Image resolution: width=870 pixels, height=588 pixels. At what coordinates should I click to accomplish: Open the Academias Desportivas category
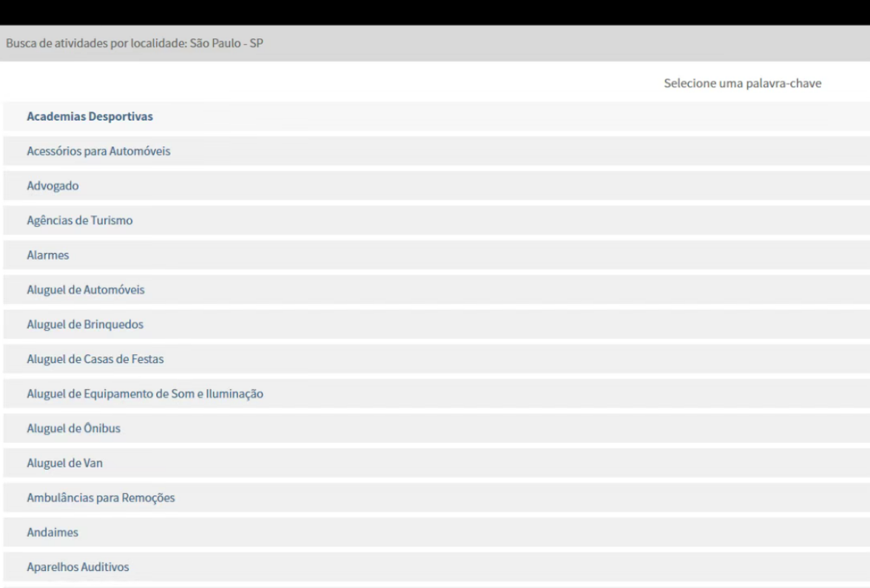[x=90, y=116]
